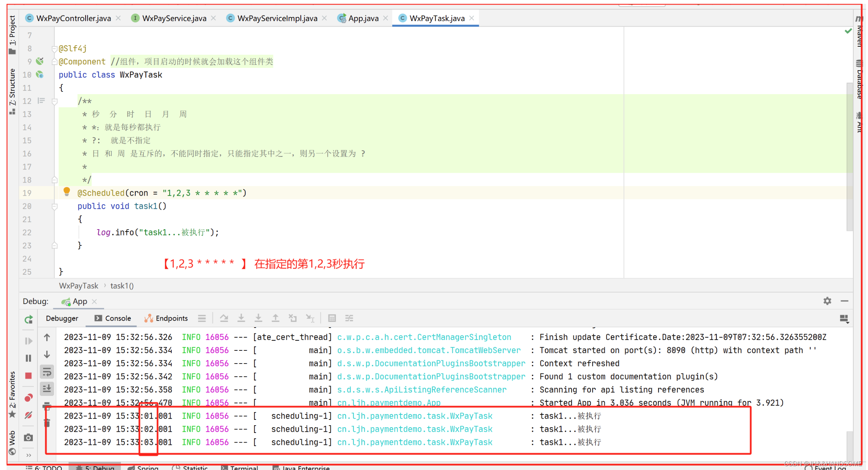Stop the running debug session
This screenshot has width=868, height=470.
(29, 376)
